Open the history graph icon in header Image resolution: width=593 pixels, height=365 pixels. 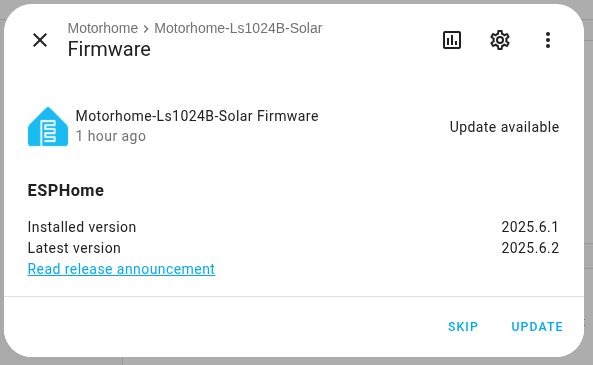tap(452, 40)
